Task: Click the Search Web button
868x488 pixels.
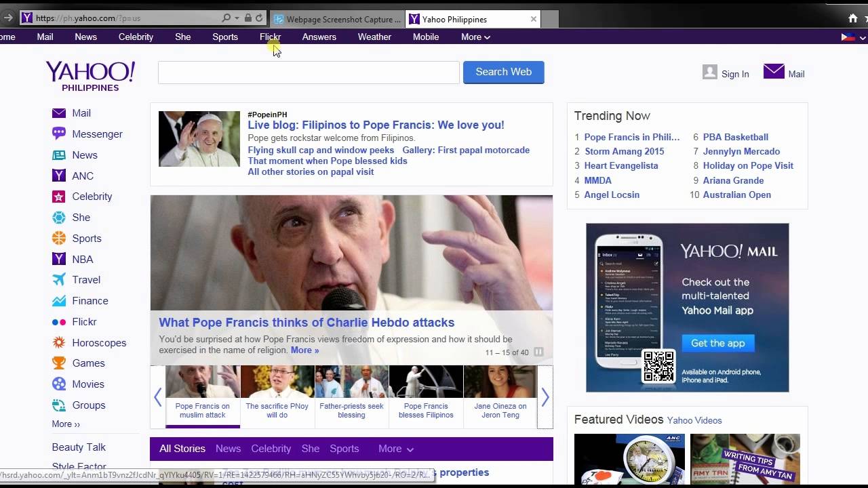Action: tap(503, 72)
